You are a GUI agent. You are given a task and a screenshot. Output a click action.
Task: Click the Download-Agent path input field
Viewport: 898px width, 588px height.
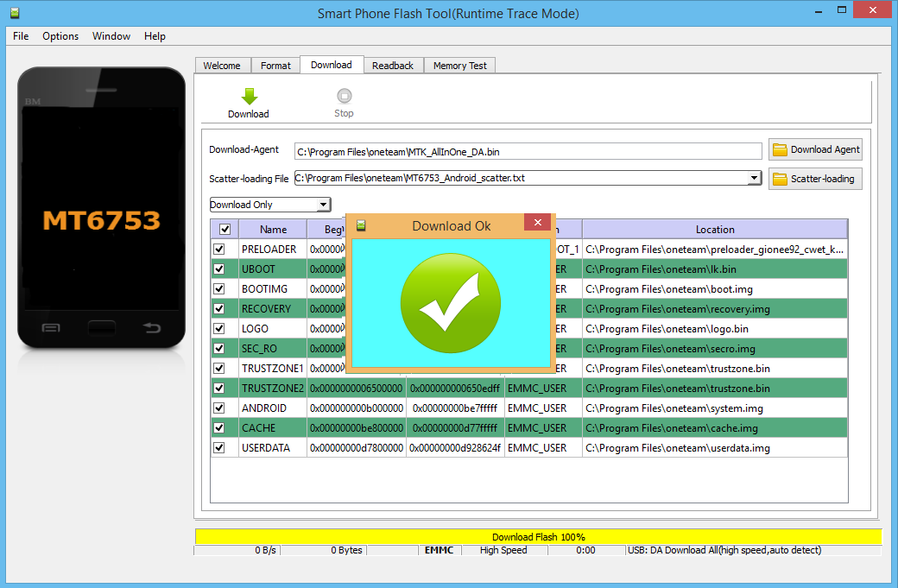pyautogui.click(x=528, y=151)
